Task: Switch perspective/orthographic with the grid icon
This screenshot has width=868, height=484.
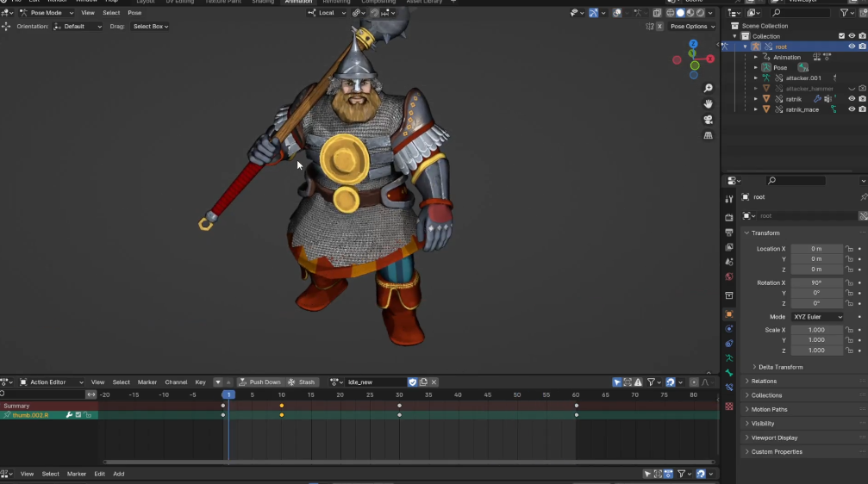Action: (709, 135)
